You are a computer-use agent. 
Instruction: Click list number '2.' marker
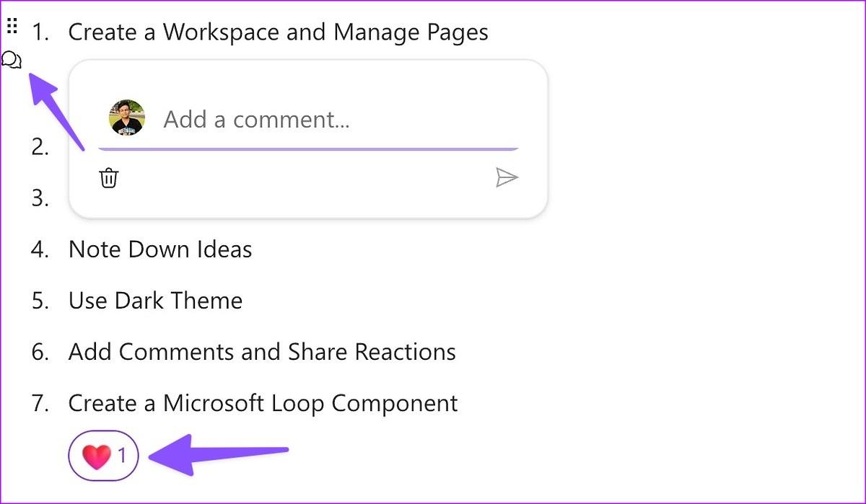point(40,147)
